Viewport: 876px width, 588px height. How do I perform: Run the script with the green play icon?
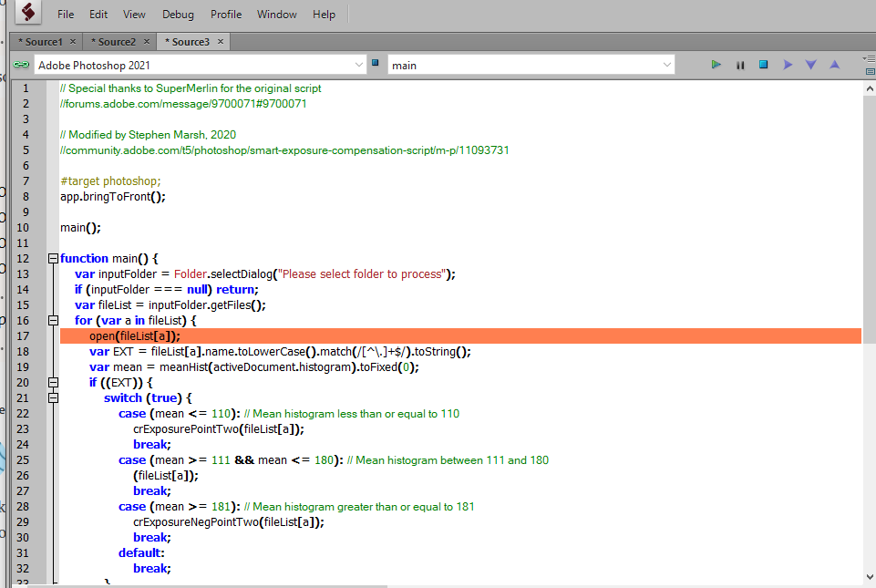(716, 65)
